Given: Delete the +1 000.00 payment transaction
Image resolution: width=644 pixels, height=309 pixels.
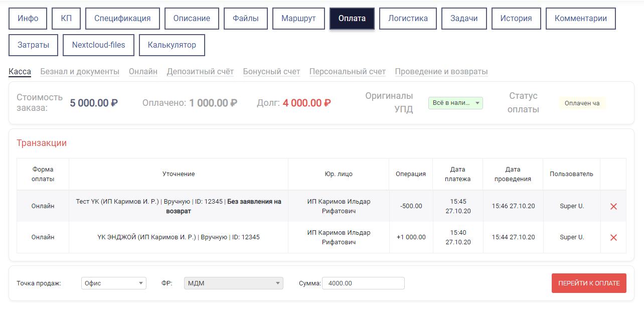Looking at the screenshot, I should 613,237.
